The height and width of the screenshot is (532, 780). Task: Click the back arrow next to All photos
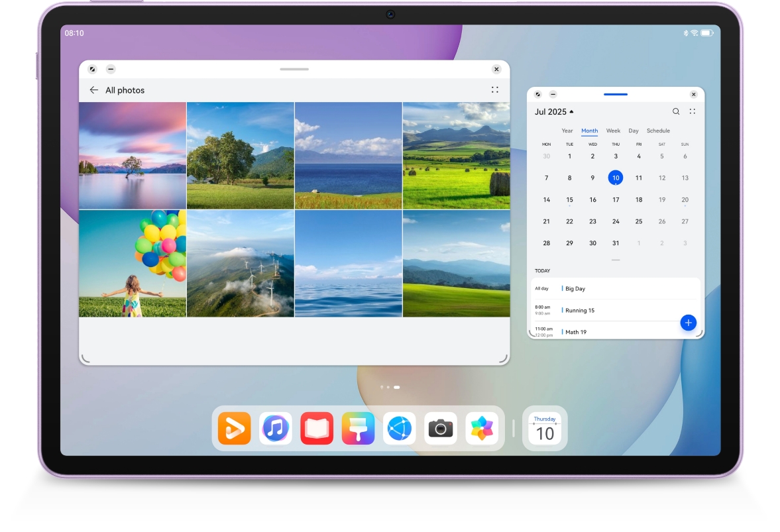(93, 89)
